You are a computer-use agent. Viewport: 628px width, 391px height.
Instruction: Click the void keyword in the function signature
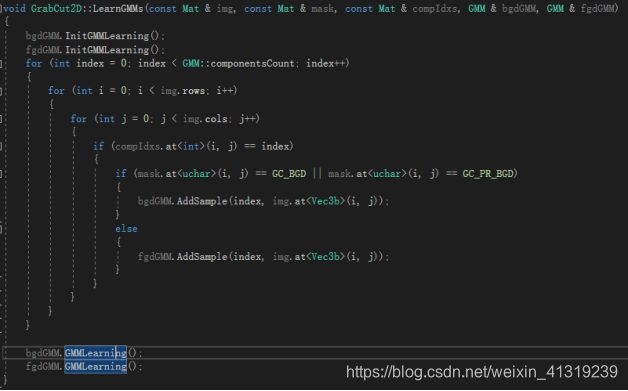coord(14,8)
